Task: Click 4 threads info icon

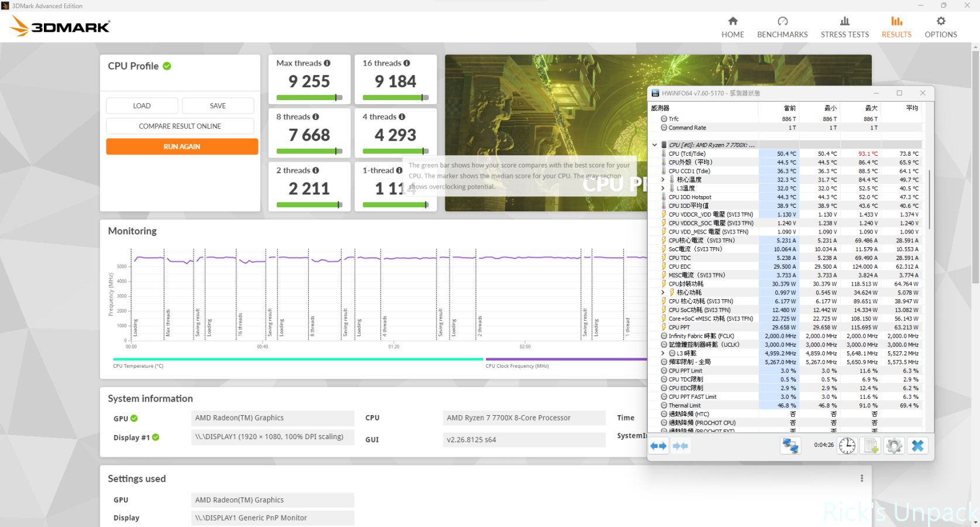Action: point(402,117)
